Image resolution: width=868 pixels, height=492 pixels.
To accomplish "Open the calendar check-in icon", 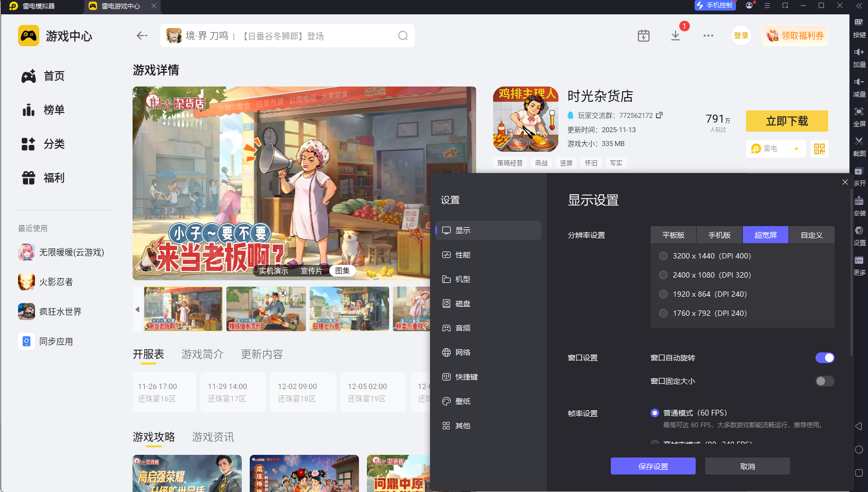I will coord(643,36).
